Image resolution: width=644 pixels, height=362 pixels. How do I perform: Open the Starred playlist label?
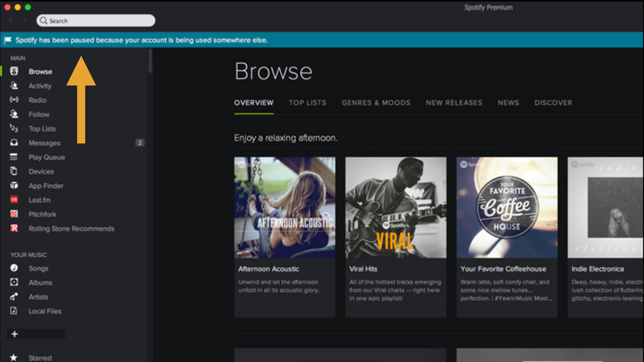[x=40, y=358]
